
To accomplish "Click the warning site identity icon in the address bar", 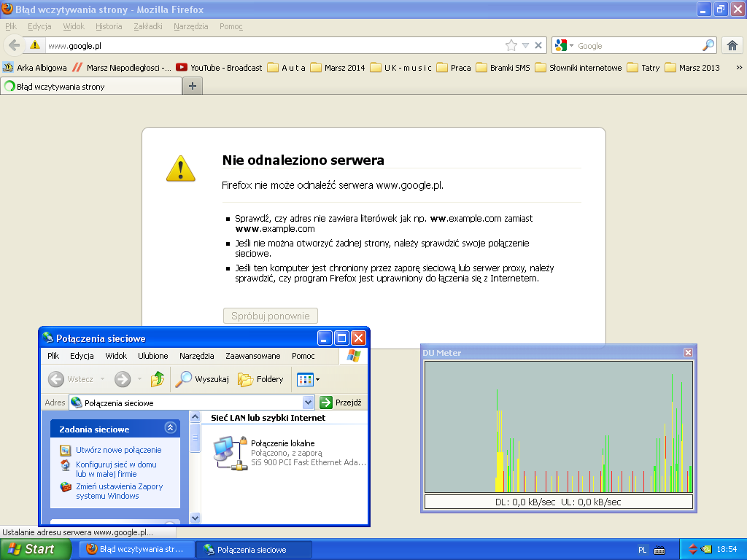I will coord(35,45).
